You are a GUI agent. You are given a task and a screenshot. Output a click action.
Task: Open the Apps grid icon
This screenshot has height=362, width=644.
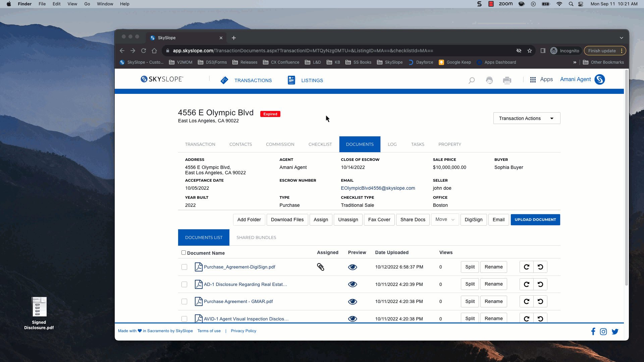(x=533, y=80)
